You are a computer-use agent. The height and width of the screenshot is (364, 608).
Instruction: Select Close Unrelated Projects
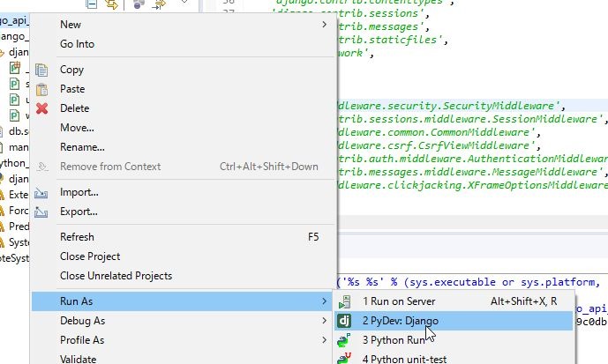coord(116,276)
